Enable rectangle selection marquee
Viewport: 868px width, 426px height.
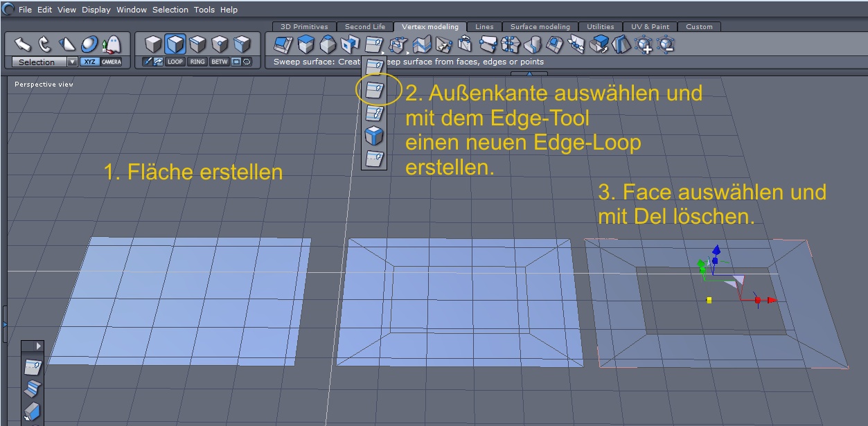(x=236, y=62)
